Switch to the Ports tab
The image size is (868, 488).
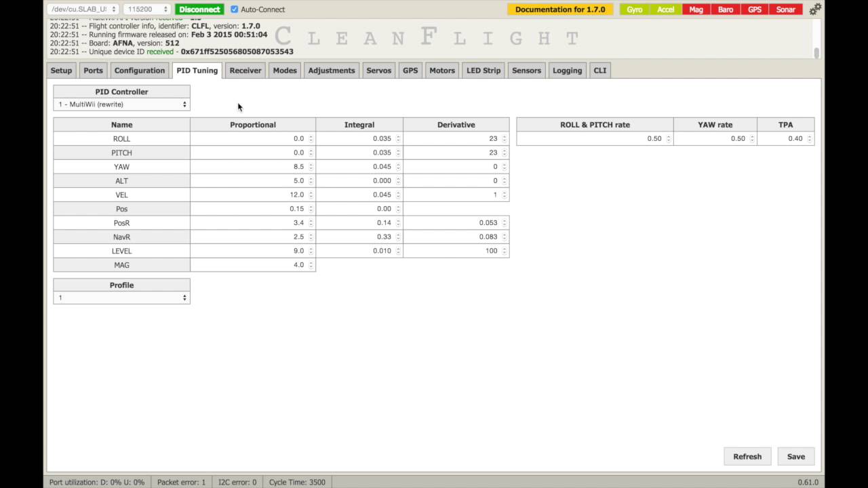pos(94,70)
